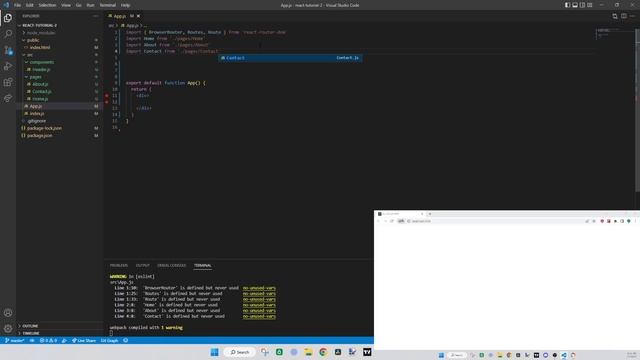Open the Manage gear icon in the activity bar
Screen dimensions: 640x360
8,329
